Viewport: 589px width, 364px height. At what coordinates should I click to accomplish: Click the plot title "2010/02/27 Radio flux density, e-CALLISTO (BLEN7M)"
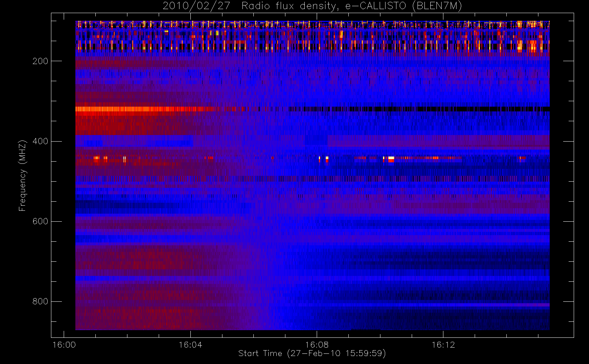[x=312, y=6]
